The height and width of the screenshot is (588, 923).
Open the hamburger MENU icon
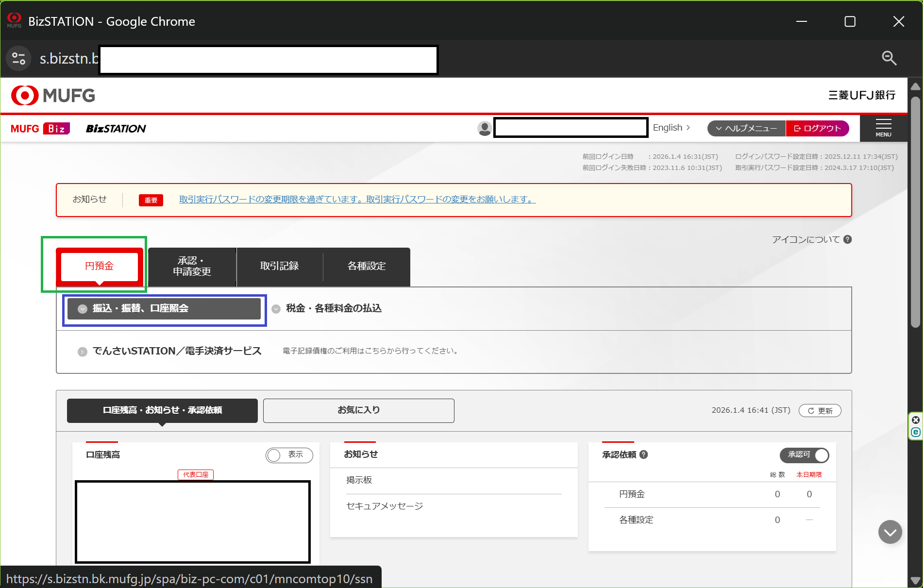point(883,128)
